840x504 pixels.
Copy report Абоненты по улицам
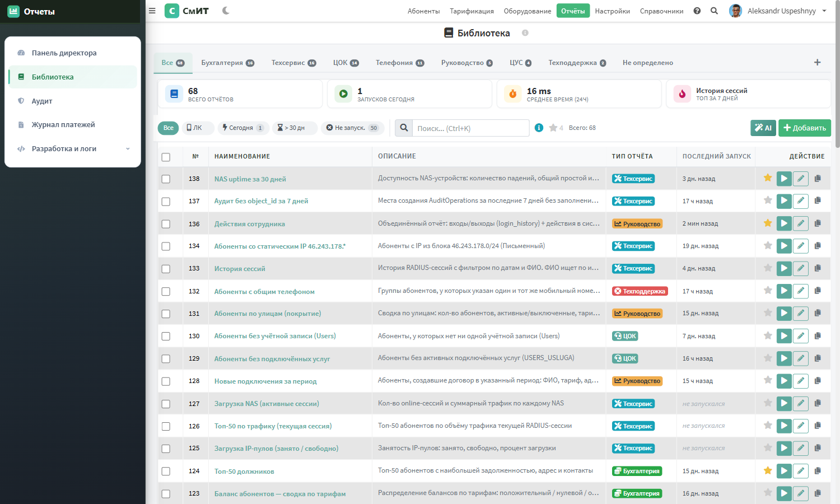(x=818, y=313)
